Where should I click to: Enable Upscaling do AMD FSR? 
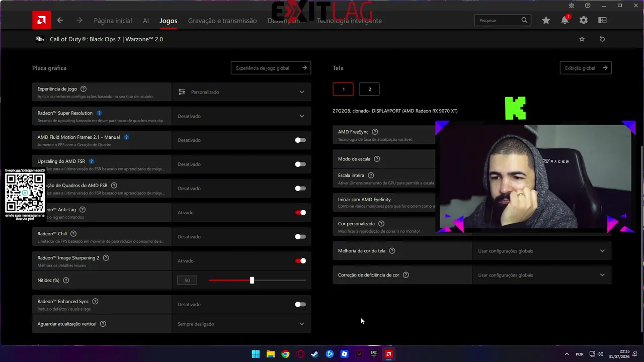point(300,164)
